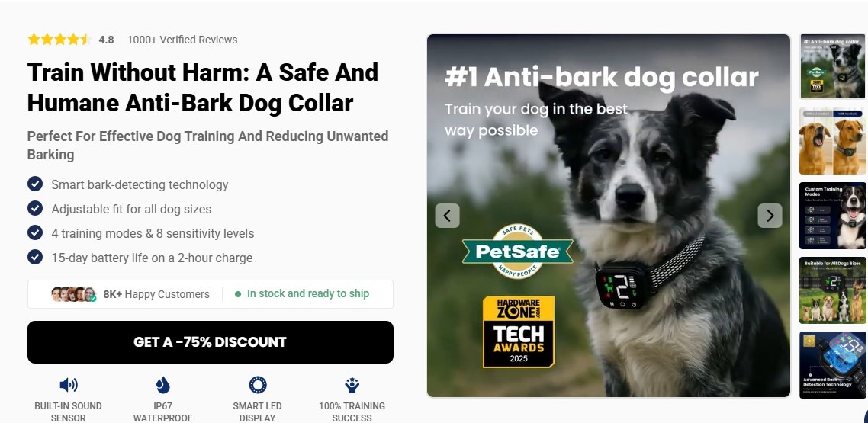
Task: Advance to the next image with right arrow
Action: coord(770,216)
